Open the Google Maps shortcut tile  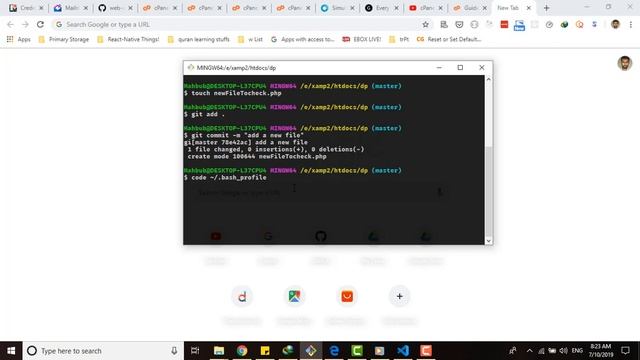click(294, 296)
